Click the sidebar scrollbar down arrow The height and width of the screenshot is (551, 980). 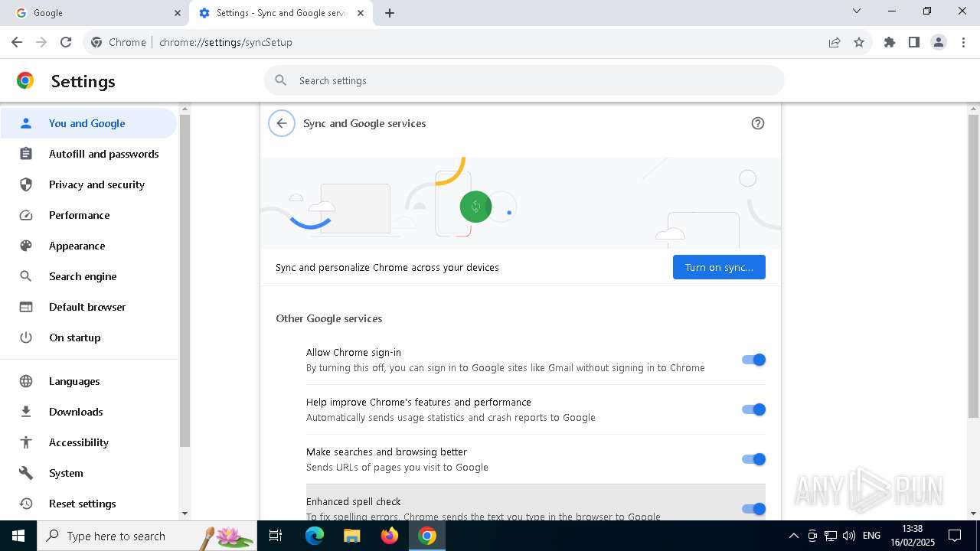click(185, 514)
